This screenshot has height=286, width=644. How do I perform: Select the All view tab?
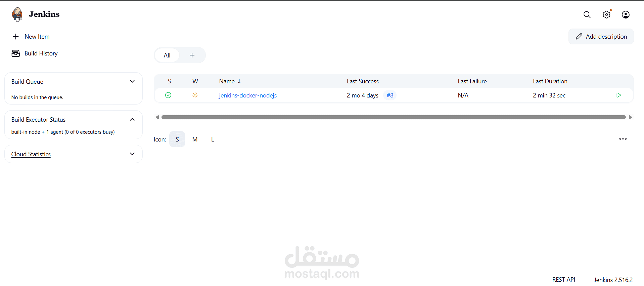(167, 55)
